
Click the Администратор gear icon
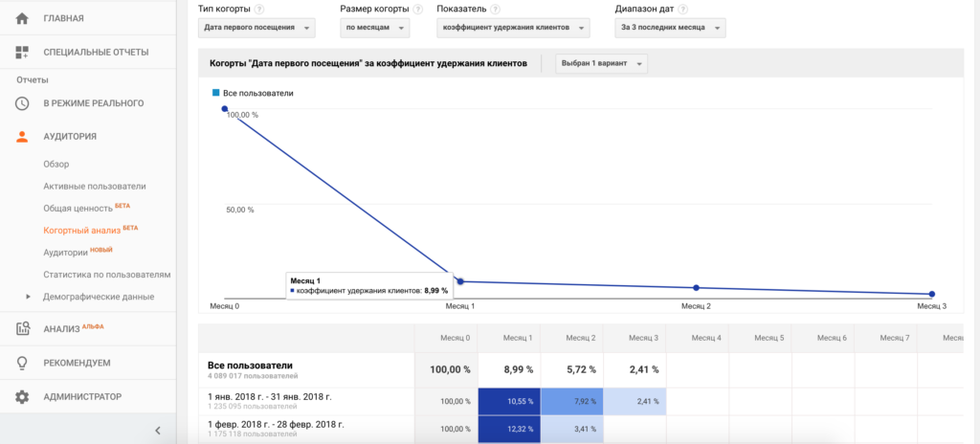pyautogui.click(x=22, y=396)
